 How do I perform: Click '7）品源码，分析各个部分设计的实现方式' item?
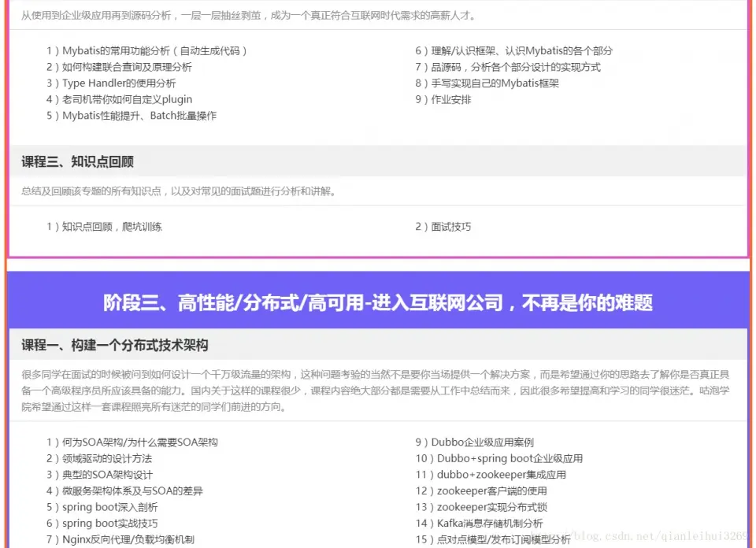508,67
